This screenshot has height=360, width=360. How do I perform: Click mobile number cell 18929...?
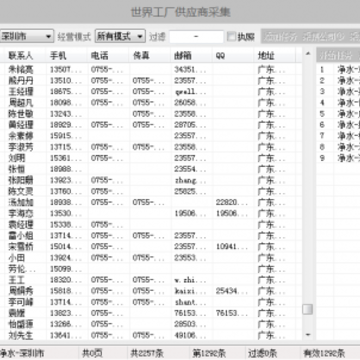(x=66, y=125)
